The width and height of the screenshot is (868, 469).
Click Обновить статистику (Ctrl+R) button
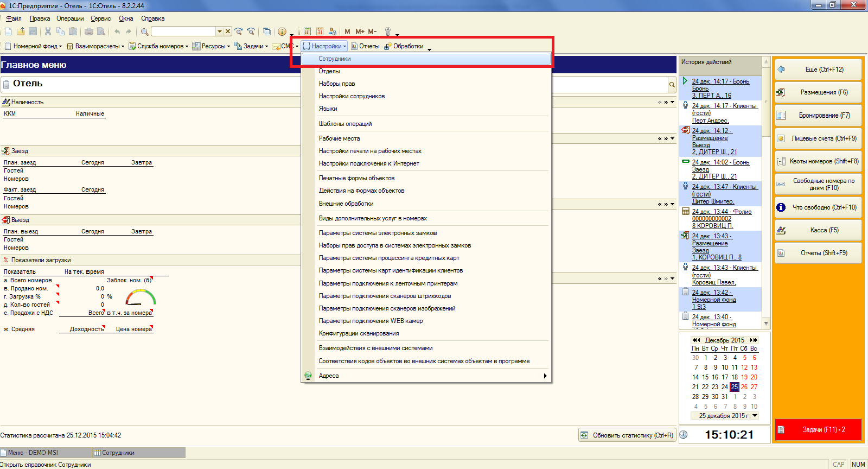coord(627,435)
